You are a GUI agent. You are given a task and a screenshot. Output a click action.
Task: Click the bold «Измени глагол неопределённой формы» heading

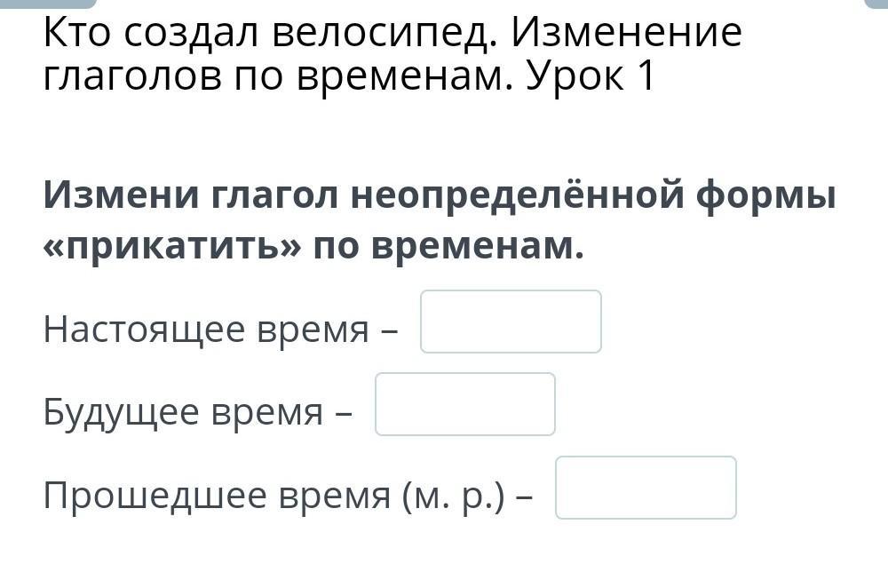440,195
